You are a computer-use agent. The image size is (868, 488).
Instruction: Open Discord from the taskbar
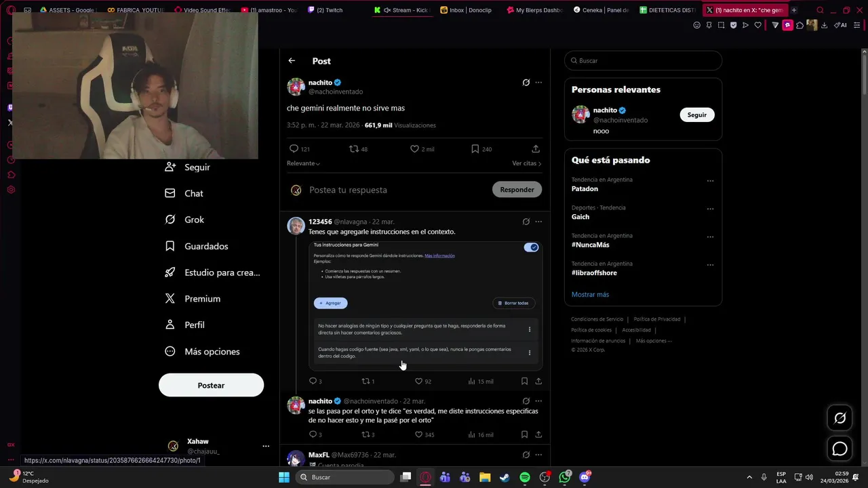585,477
